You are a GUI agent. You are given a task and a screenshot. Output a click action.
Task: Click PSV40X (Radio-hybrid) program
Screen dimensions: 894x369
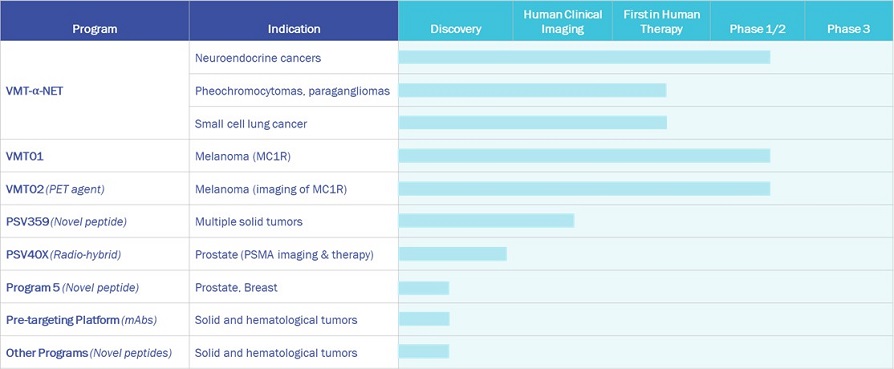[x=63, y=255]
